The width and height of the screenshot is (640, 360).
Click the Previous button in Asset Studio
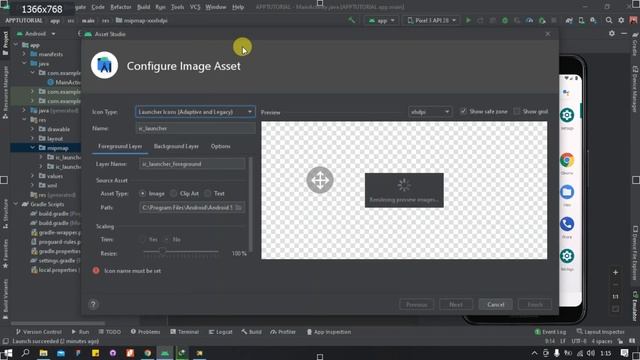click(416, 304)
